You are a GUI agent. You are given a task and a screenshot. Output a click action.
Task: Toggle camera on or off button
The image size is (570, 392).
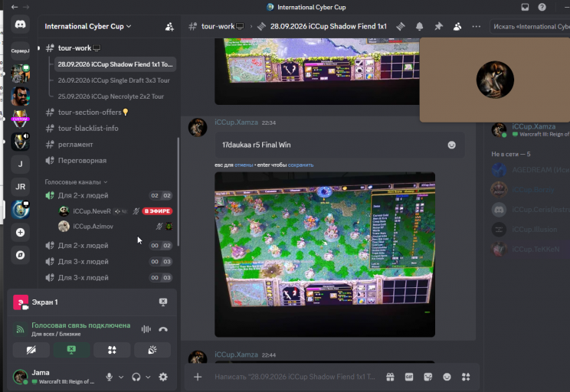[31, 350]
